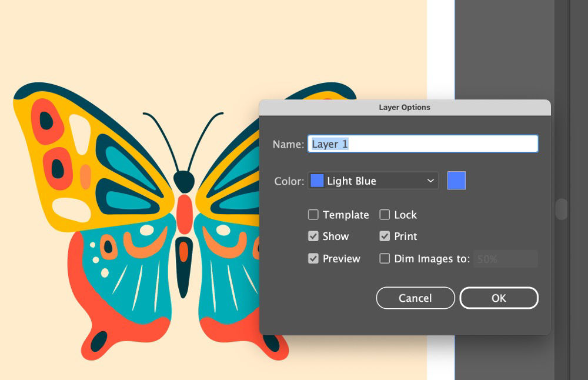588x380 pixels.
Task: Dismiss the dialog with Cancel
Action: pyautogui.click(x=415, y=298)
